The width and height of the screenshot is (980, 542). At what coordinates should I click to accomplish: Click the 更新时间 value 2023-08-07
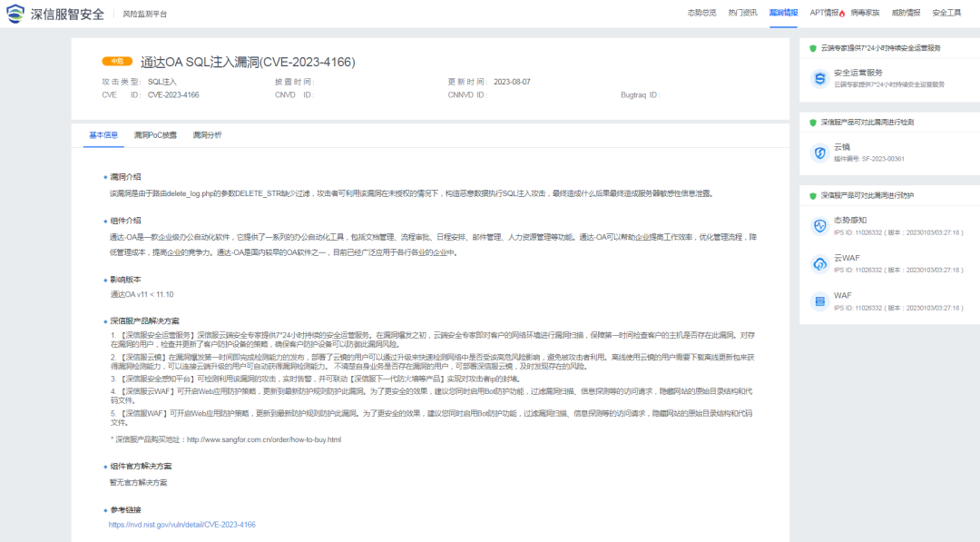512,82
